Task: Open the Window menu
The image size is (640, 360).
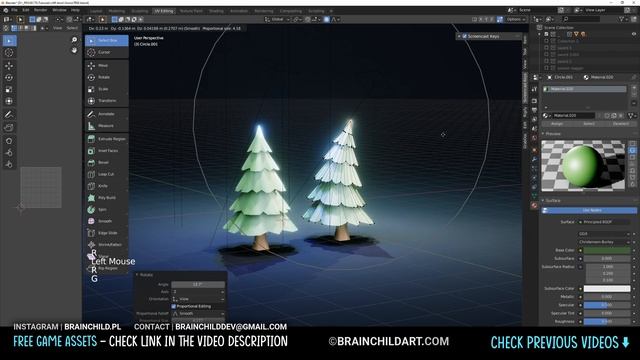Action: click(60, 10)
